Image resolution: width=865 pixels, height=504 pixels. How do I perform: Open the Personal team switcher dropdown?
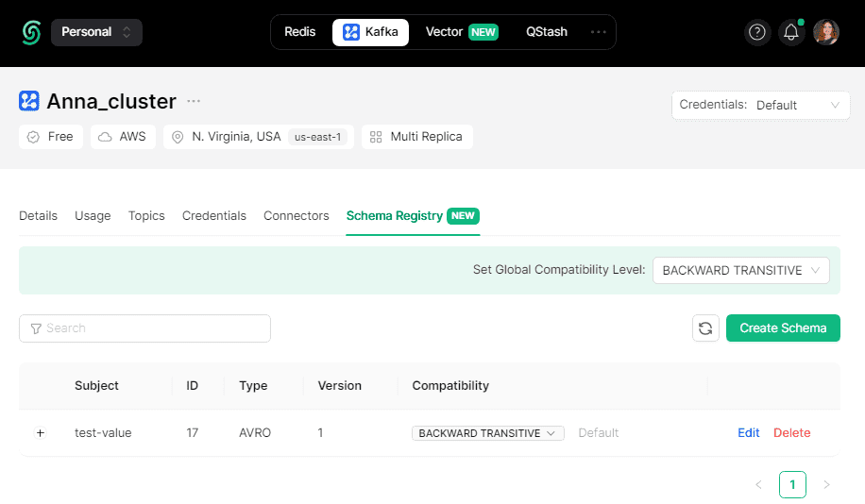(x=96, y=32)
